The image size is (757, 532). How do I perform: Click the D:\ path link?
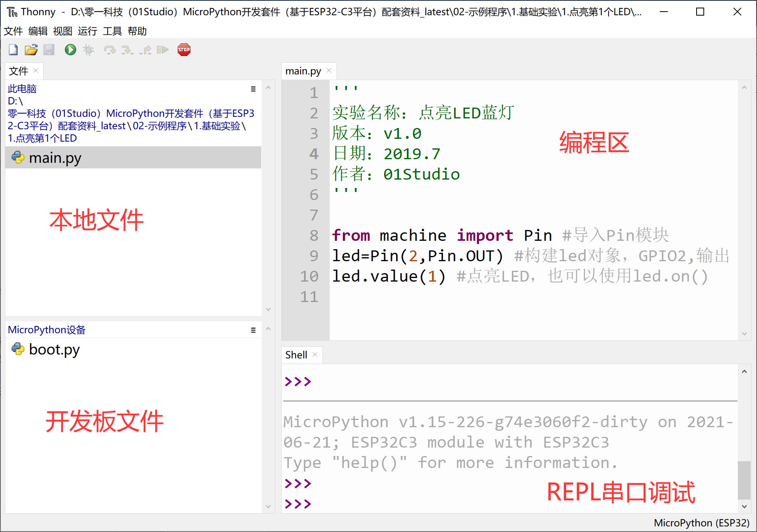[16, 101]
